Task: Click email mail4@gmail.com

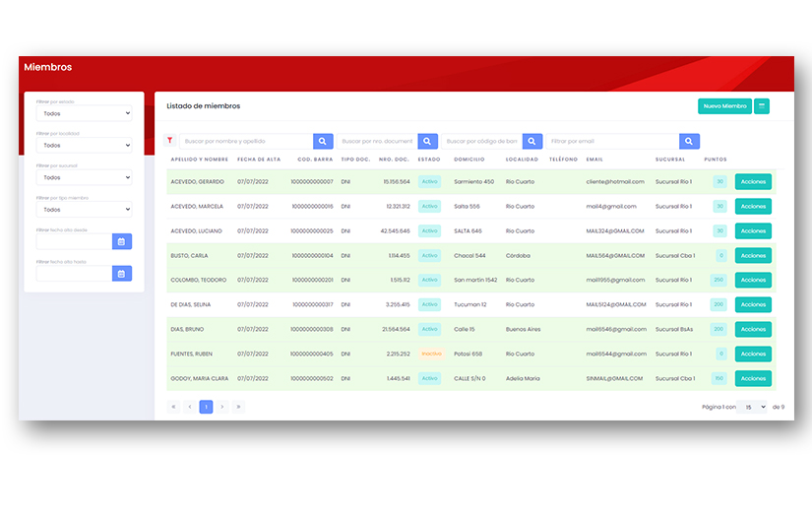Action: click(x=611, y=206)
